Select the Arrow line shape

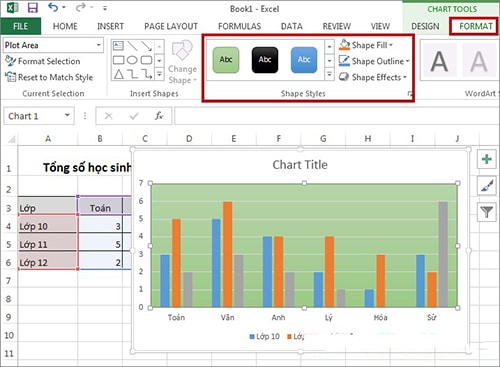pyautogui.click(x=146, y=46)
